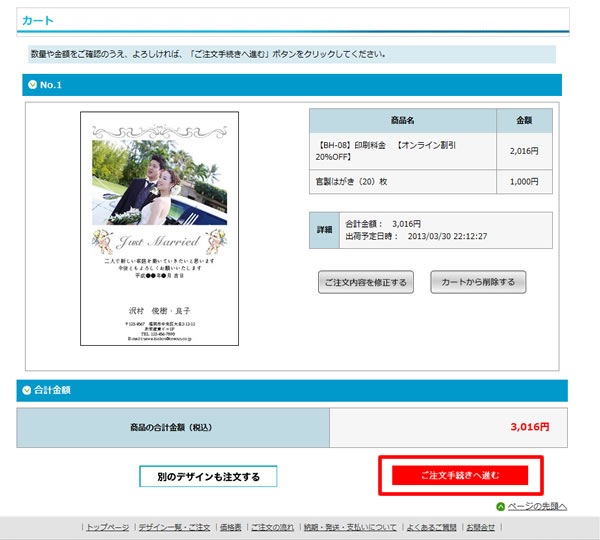
Task: Select the 官製はがき（20）枚 row text
Action: tap(351, 181)
